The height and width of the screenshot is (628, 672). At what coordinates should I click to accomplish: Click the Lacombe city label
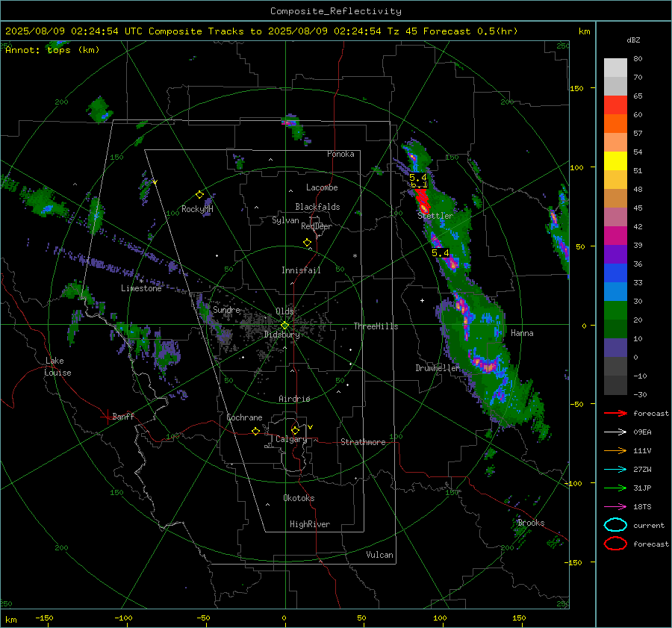tap(322, 187)
